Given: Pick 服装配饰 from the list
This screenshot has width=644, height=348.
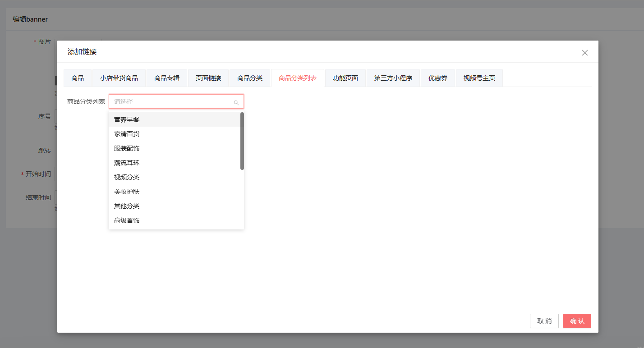Looking at the screenshot, I should (175, 148).
